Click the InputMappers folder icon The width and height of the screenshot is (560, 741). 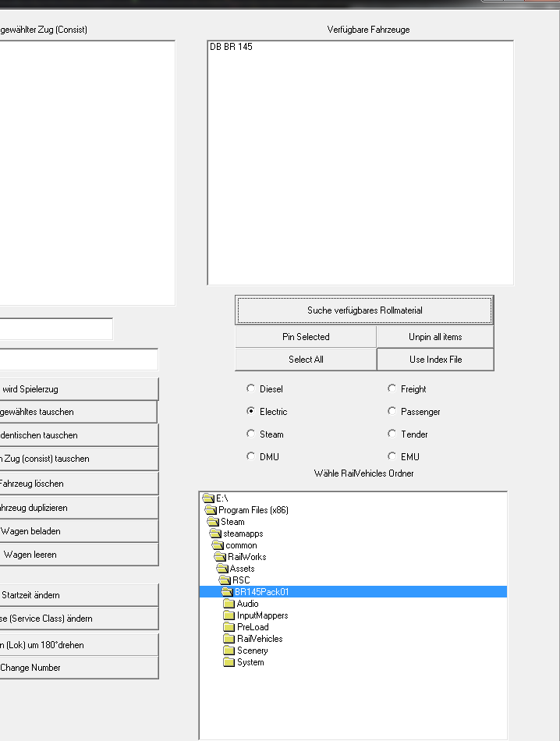(229, 615)
